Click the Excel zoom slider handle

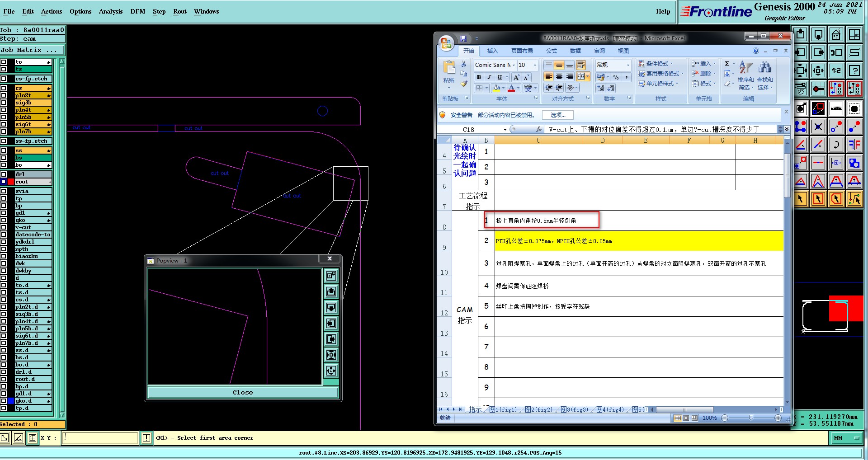[751, 418]
